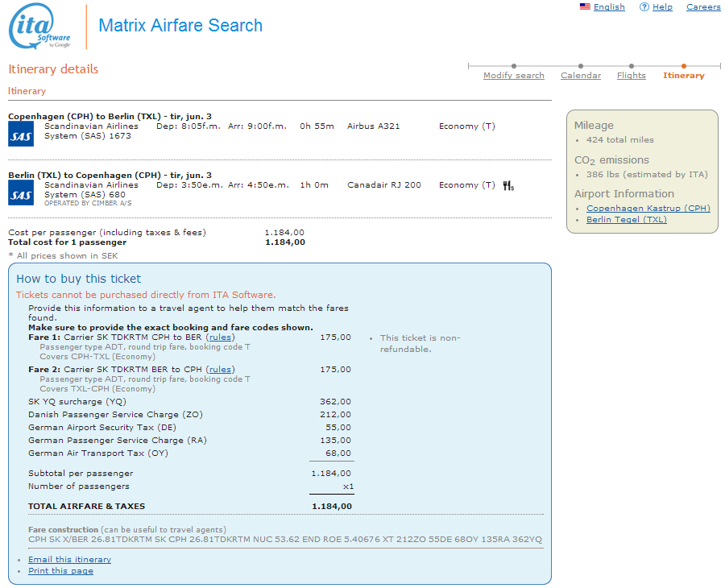Click the US flag language icon
The image size is (725, 588).
(x=585, y=6)
